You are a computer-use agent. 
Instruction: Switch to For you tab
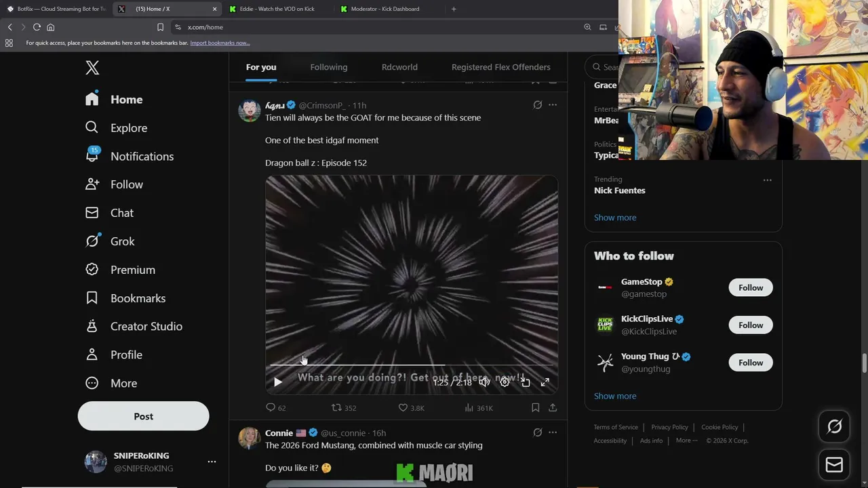(261, 67)
